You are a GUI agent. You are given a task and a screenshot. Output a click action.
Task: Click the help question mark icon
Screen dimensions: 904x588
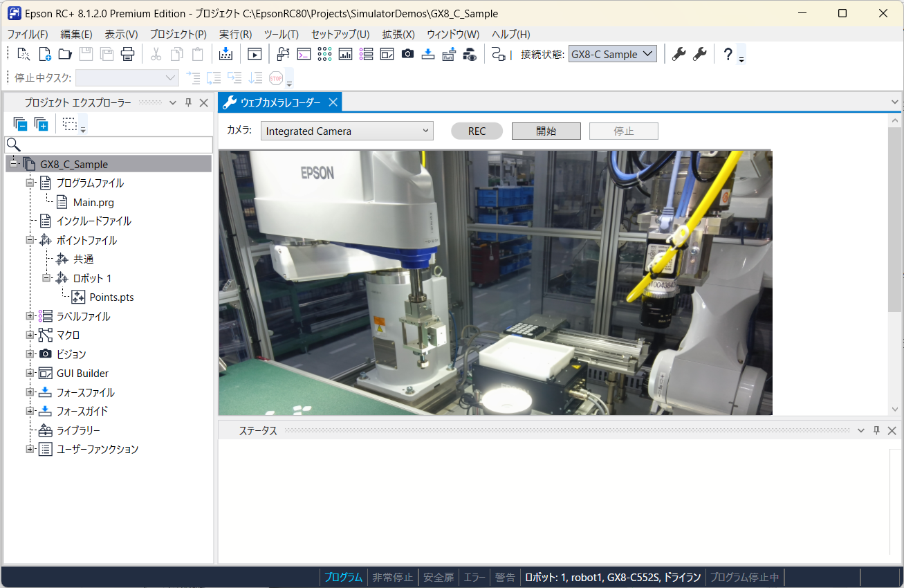(x=728, y=54)
